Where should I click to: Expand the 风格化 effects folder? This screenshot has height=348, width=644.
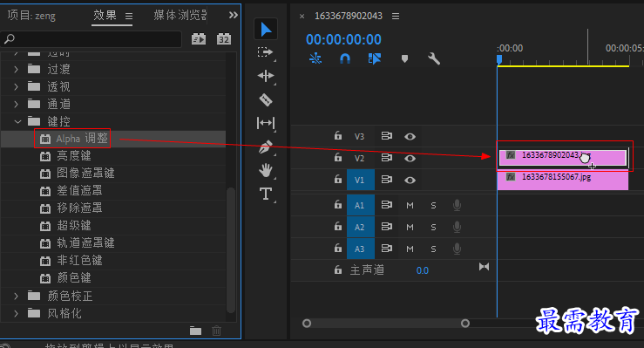[16, 313]
